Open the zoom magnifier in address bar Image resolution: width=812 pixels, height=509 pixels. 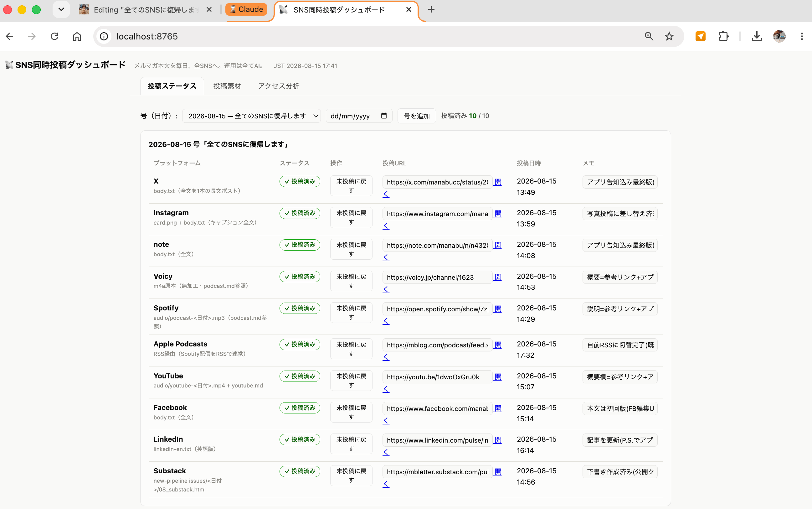point(649,36)
